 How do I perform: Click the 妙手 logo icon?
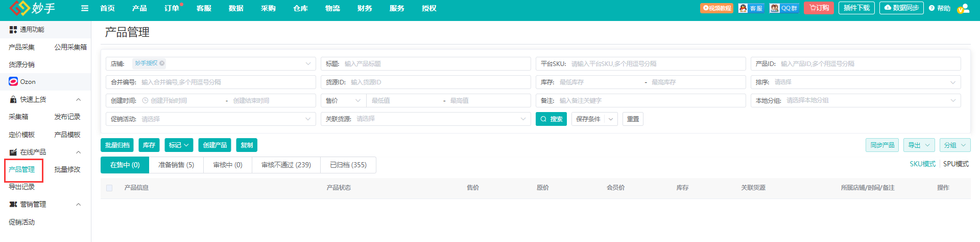(19, 8)
